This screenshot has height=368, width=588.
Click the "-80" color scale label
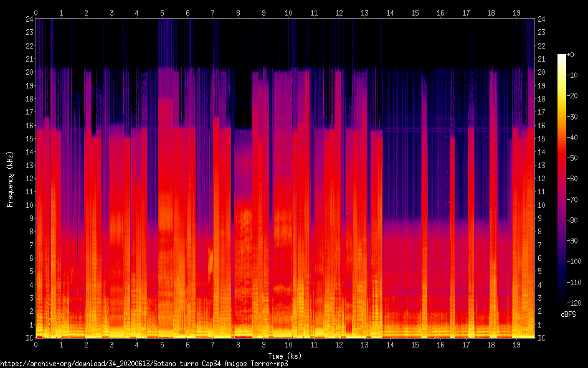(x=572, y=220)
